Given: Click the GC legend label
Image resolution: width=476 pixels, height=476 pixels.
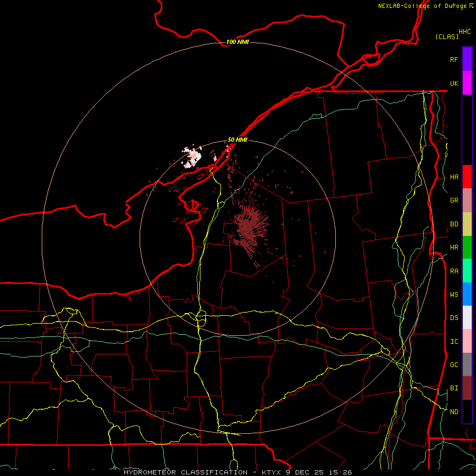Looking at the screenshot, I should click(454, 364).
